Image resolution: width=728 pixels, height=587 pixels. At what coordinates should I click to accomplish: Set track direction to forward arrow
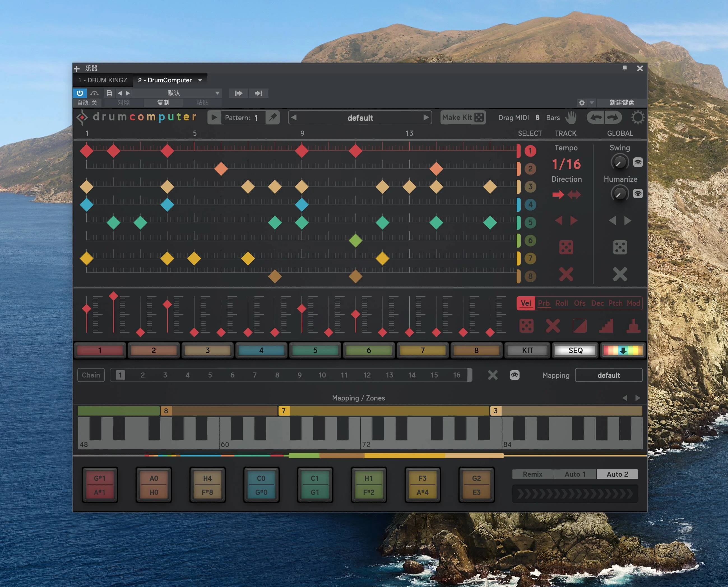tap(558, 194)
